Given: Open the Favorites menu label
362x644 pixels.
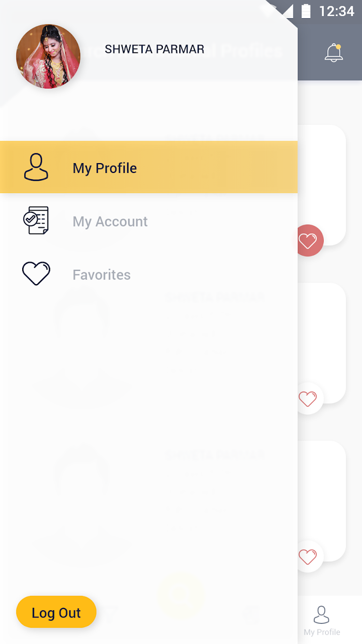Looking at the screenshot, I should (x=101, y=274).
